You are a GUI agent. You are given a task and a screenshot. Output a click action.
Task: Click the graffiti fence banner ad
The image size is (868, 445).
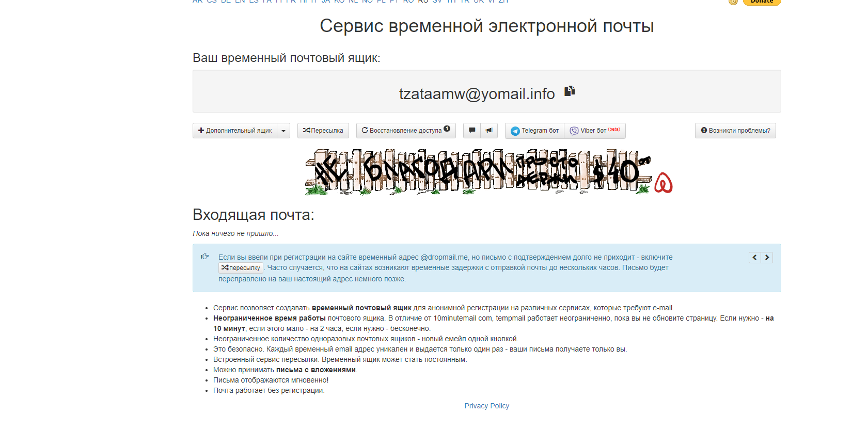[478, 172]
